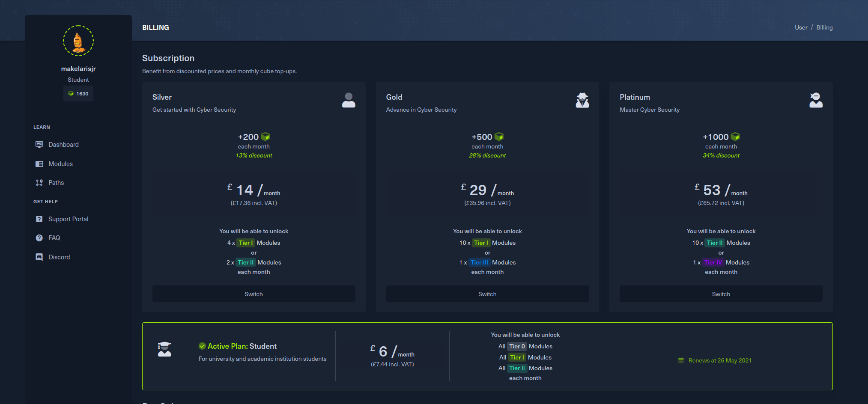Click the Support Portal question icon
The image size is (868, 404).
(x=39, y=219)
